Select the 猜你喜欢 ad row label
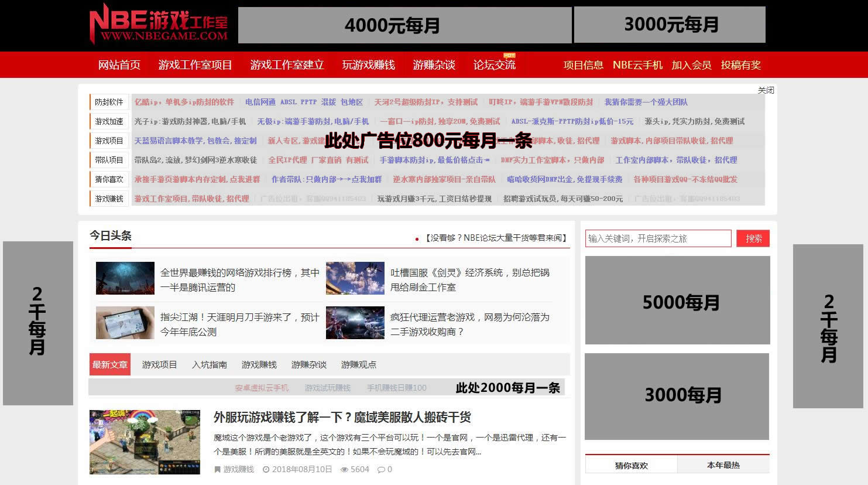 [109, 179]
